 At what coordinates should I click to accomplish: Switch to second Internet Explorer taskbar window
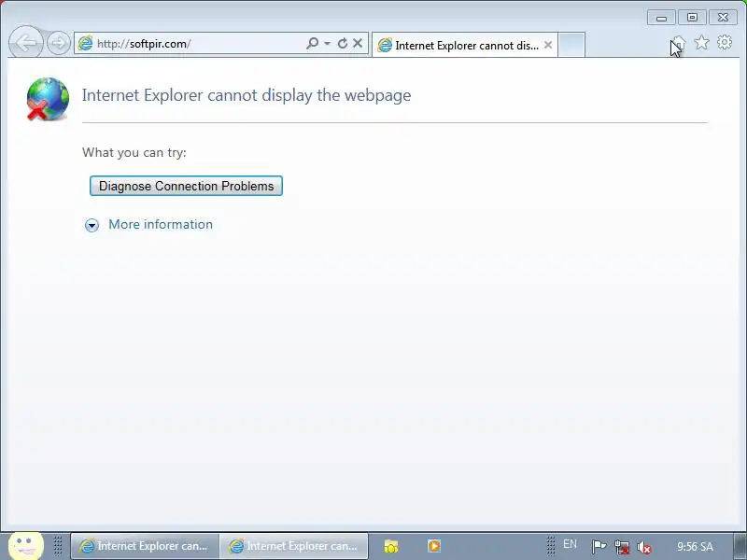click(293, 546)
